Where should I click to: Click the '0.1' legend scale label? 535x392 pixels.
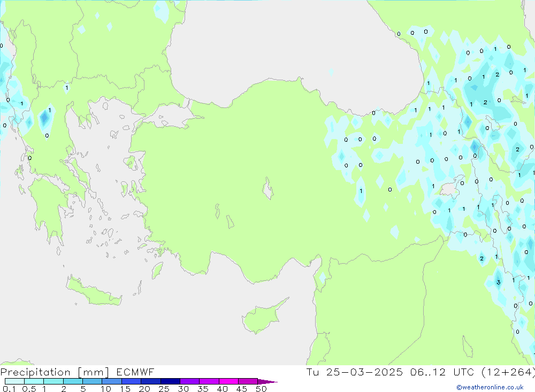[9, 389]
